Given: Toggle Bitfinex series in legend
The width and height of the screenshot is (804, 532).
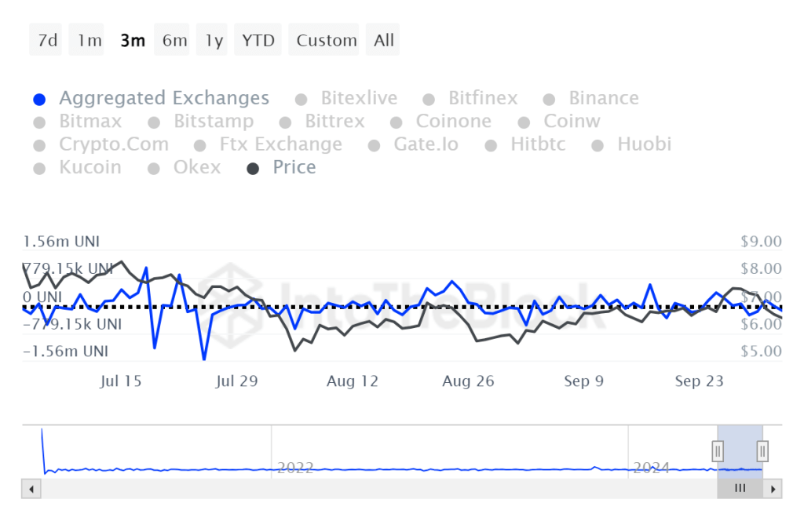Looking at the screenshot, I should (471, 98).
